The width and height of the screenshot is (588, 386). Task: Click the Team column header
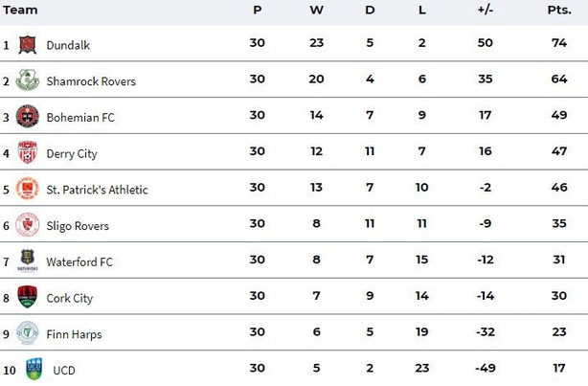pyautogui.click(x=20, y=10)
